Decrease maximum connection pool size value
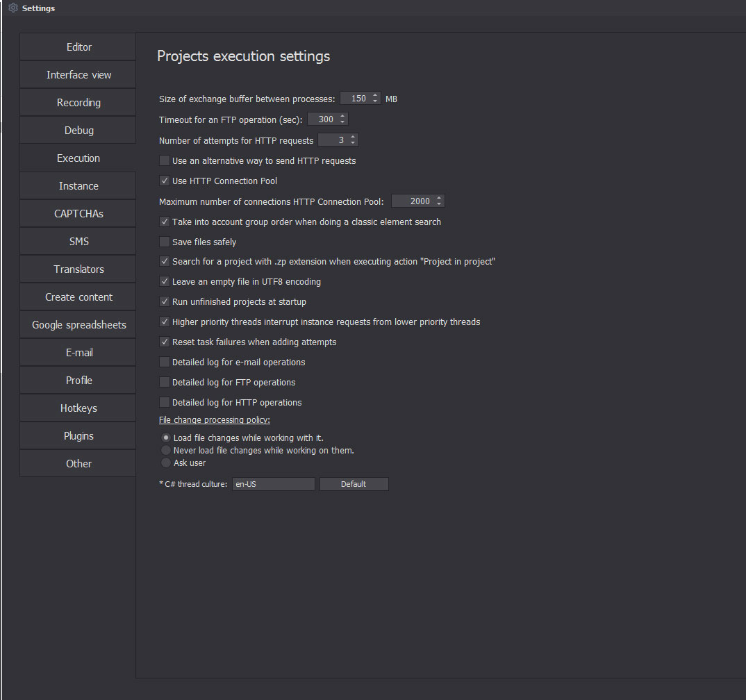The width and height of the screenshot is (746, 700). point(438,203)
